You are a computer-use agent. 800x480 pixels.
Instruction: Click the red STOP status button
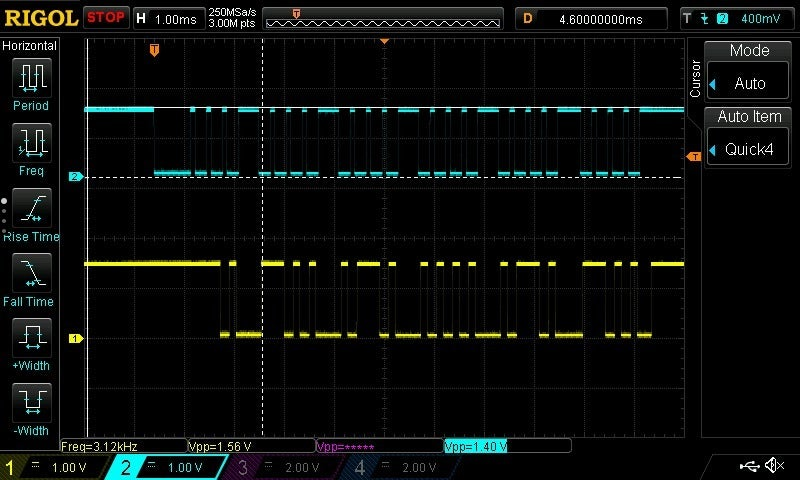pos(106,17)
